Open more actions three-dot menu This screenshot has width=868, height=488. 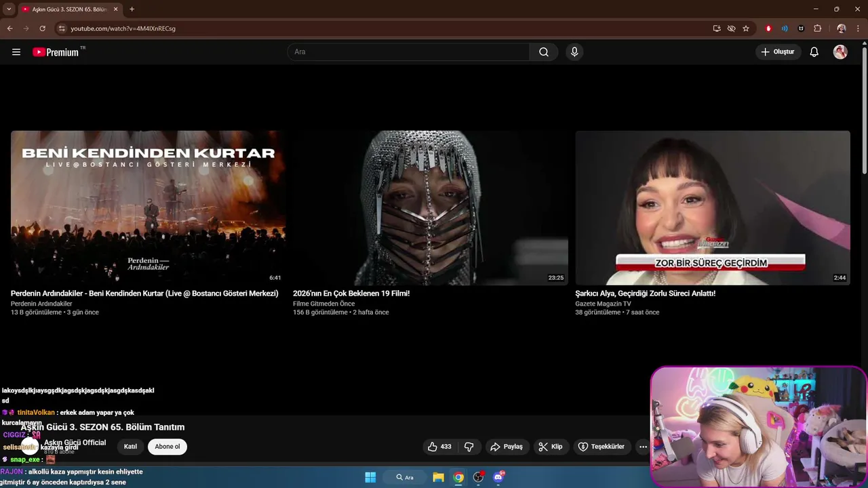pos(643,447)
